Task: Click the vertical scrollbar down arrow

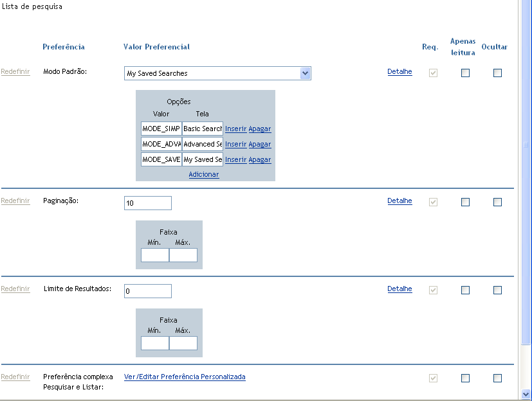Action: tap(526, 393)
